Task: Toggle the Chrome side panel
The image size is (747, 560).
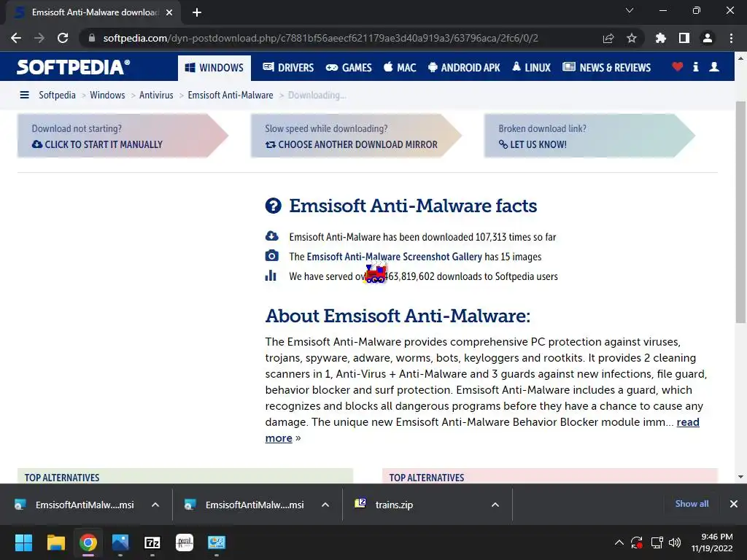Action: point(684,38)
